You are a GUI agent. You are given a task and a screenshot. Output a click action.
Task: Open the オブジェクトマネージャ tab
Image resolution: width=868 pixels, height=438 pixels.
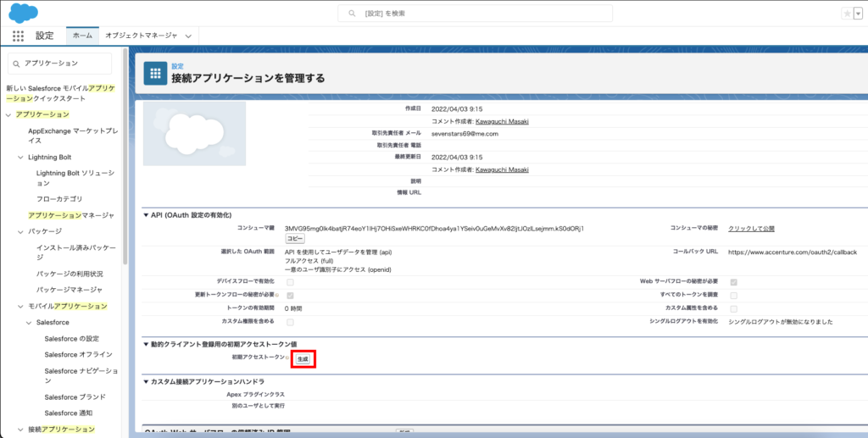pos(141,36)
